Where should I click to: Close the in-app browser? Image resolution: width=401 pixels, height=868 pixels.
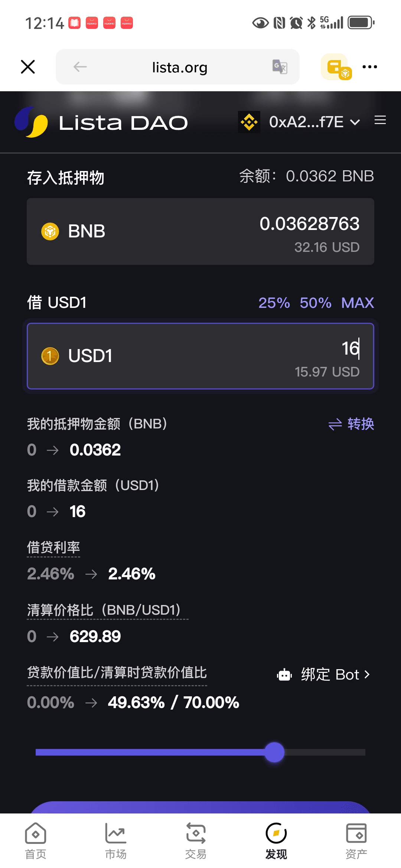[28, 67]
